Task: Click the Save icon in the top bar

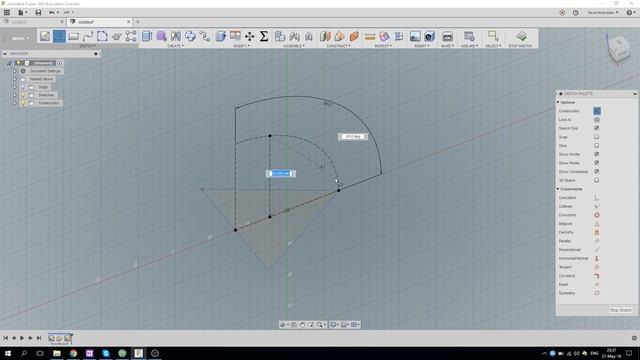Action: point(38,13)
